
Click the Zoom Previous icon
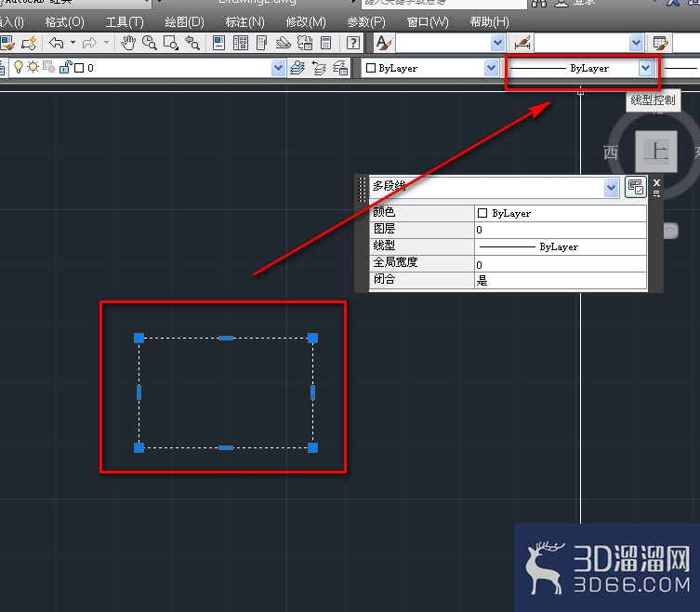[x=192, y=44]
